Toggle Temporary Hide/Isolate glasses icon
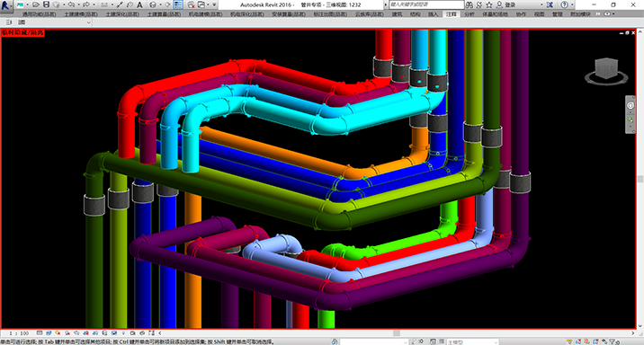The width and height of the screenshot is (644, 345). click(113, 332)
